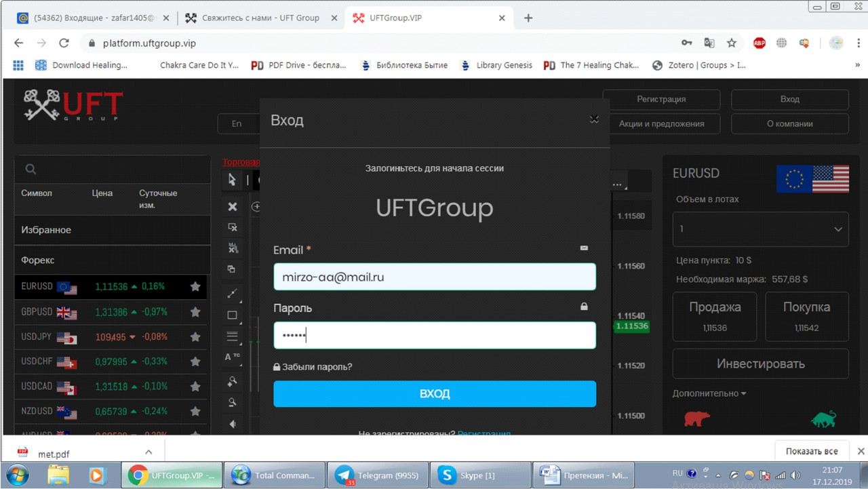The width and height of the screenshot is (868, 489).
Task: Click the Регистрация header button
Action: [x=661, y=99]
